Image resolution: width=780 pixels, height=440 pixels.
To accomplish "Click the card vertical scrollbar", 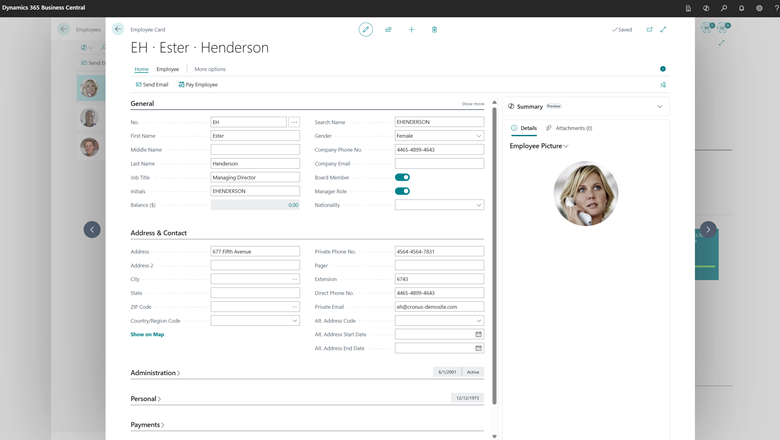I will pos(494,256).
